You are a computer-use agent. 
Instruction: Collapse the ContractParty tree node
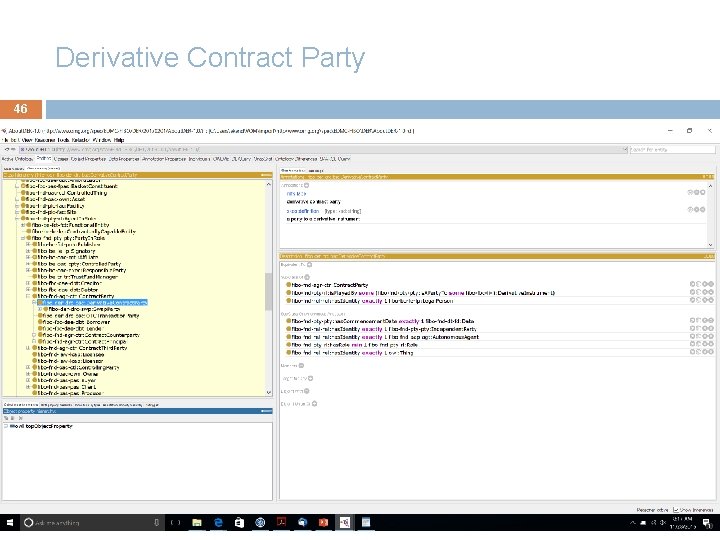(x=28, y=297)
